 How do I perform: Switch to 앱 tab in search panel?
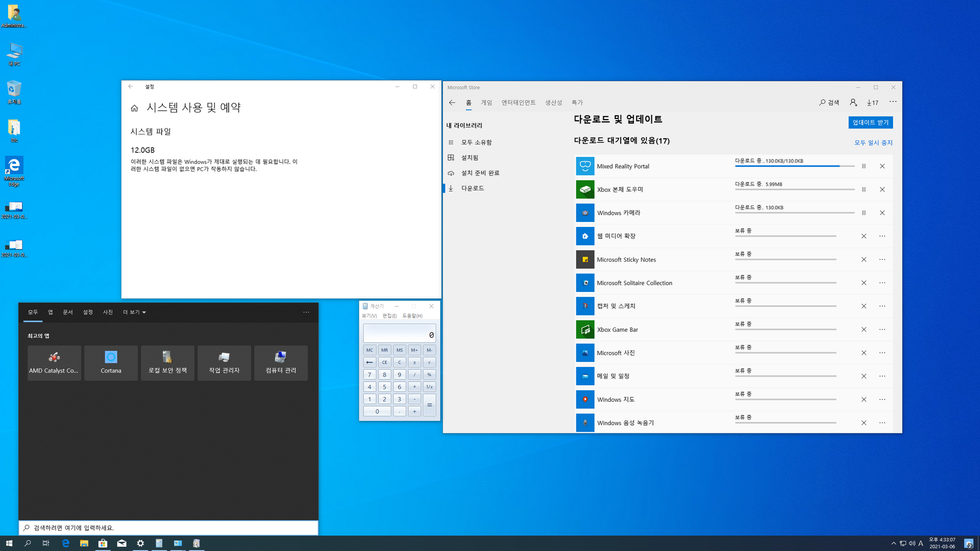tap(50, 312)
